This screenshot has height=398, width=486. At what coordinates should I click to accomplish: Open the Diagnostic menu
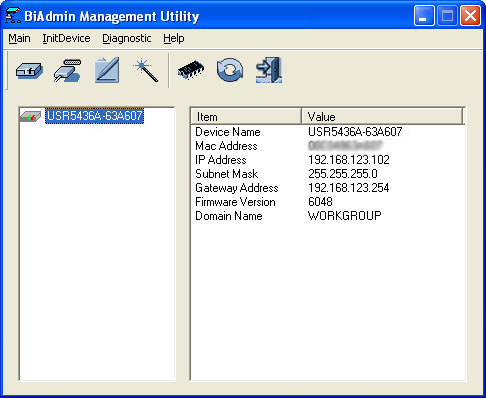pos(127,39)
